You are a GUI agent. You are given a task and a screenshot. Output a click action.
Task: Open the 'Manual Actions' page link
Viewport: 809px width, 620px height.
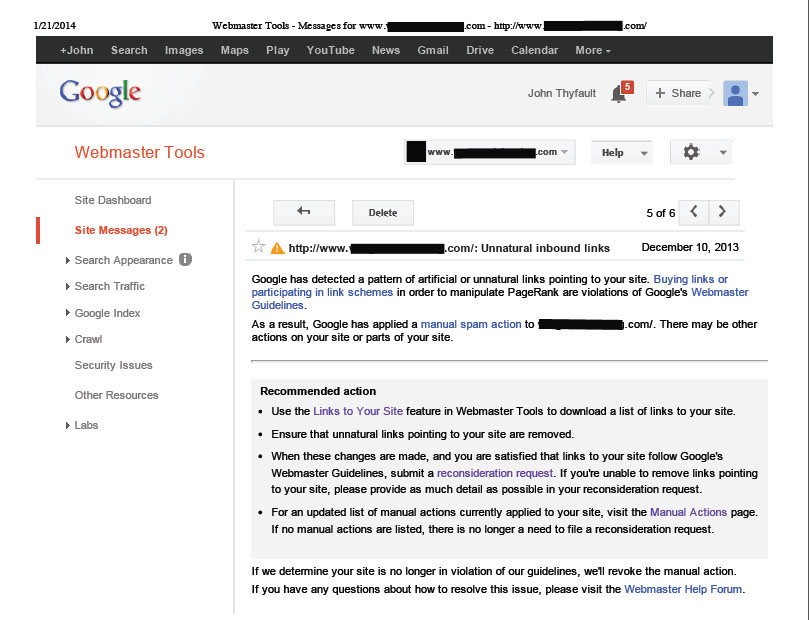click(688, 512)
